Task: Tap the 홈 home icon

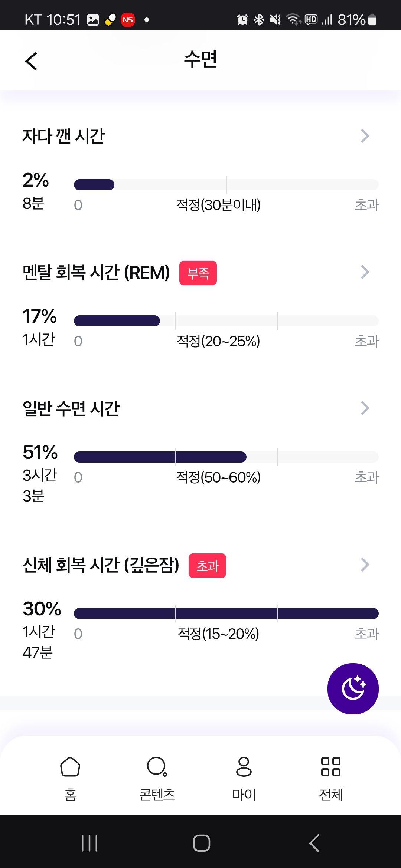Action: pyautogui.click(x=70, y=767)
